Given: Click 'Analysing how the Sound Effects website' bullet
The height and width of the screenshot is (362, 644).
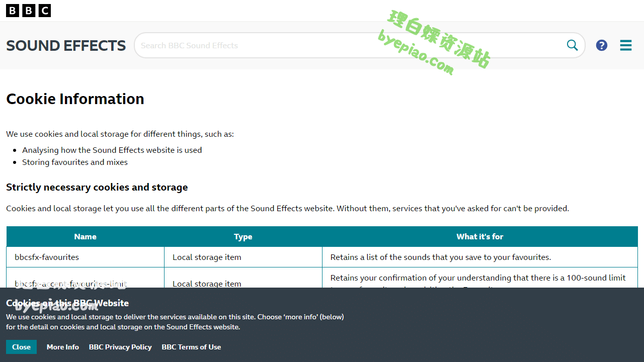Looking at the screenshot, I should [x=112, y=150].
